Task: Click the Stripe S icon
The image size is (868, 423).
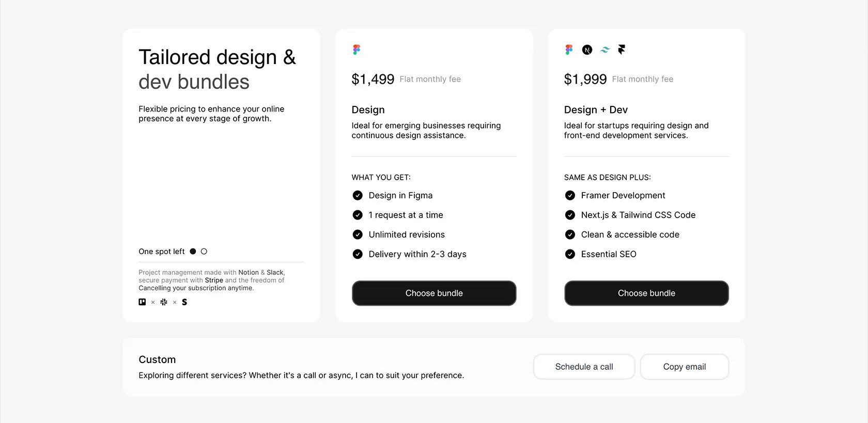Action: click(x=184, y=302)
